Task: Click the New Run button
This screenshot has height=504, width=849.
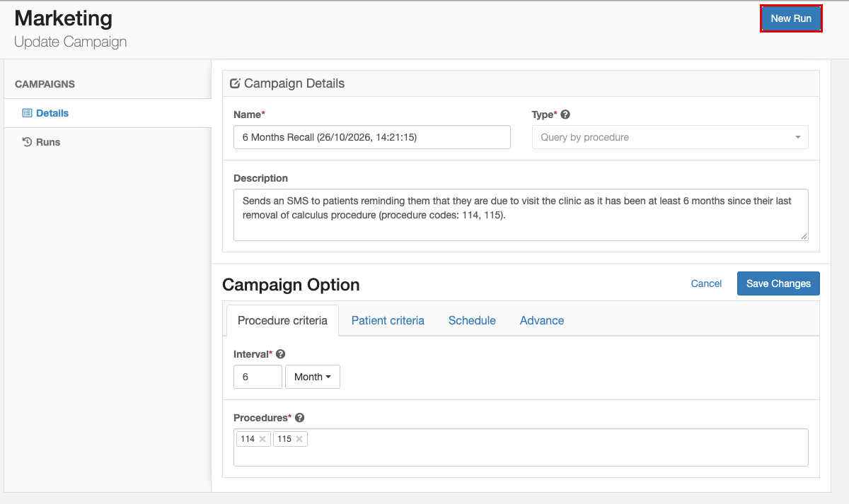Action: (x=791, y=18)
